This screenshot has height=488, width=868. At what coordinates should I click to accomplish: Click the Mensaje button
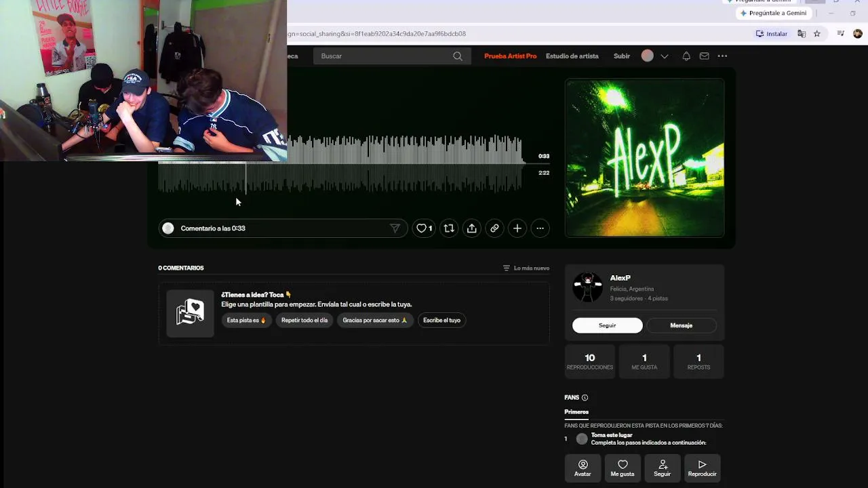coord(682,325)
